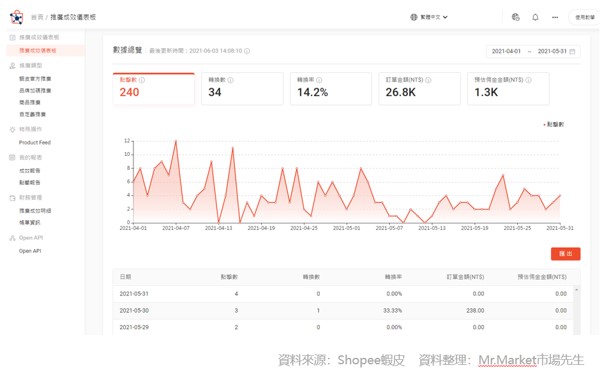
Task: Toggle the 點擊數 chart legend
Action: tap(554, 124)
